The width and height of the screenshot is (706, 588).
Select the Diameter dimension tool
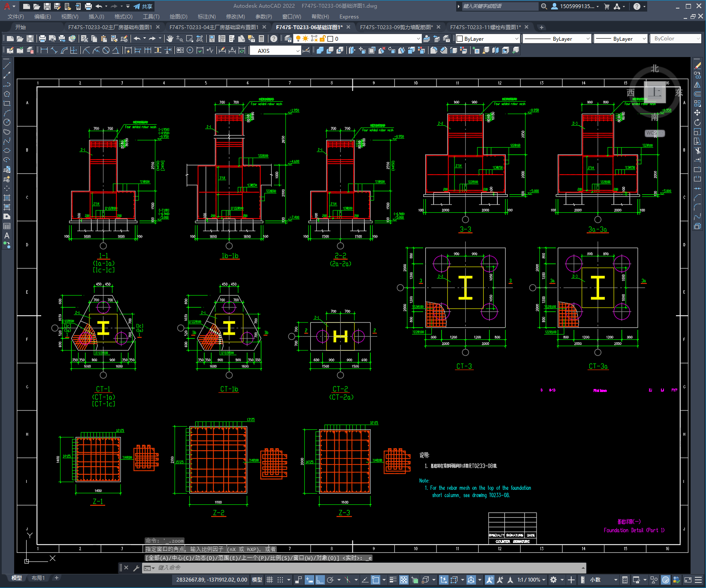[x=106, y=50]
